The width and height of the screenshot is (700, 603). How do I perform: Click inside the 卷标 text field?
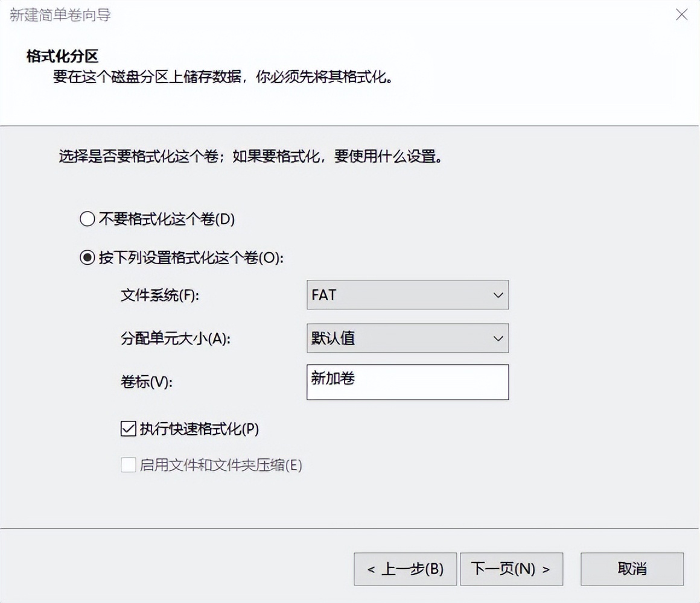pyautogui.click(x=408, y=382)
